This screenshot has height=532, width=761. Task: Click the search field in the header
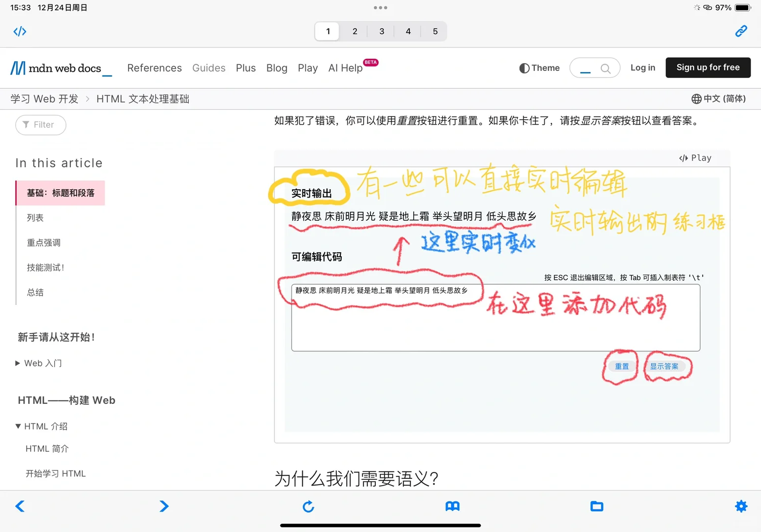click(595, 67)
